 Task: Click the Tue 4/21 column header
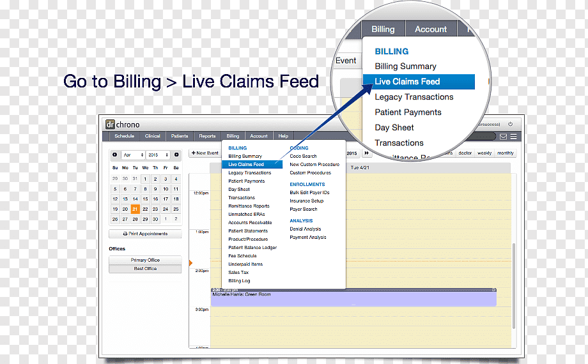coord(360,167)
